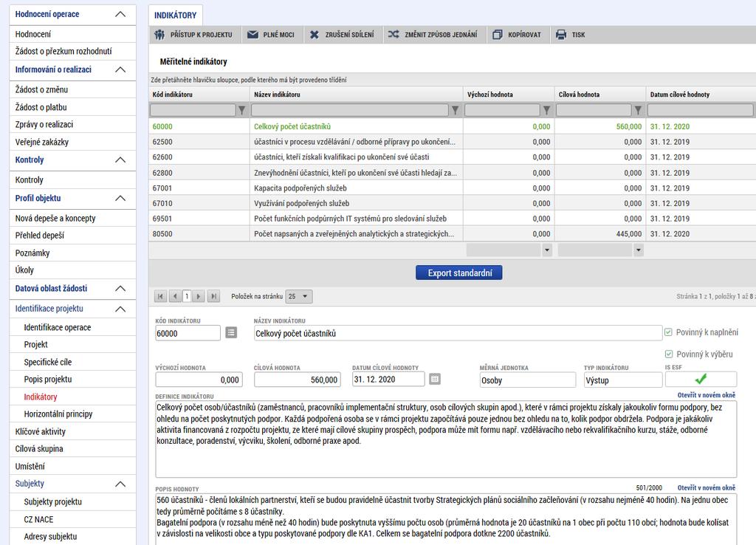The height and width of the screenshot is (545, 756).
Task: Open Klíčové aktivity in sidebar
Action: [x=41, y=432]
